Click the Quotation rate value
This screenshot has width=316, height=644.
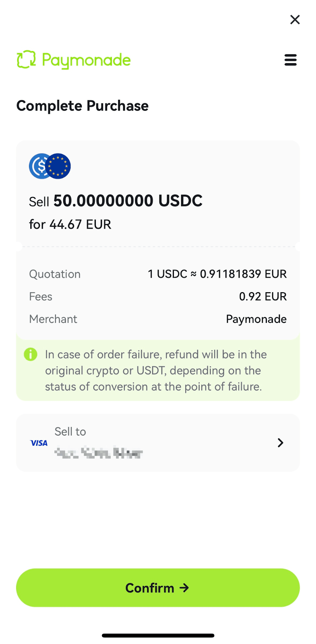pyautogui.click(x=217, y=274)
